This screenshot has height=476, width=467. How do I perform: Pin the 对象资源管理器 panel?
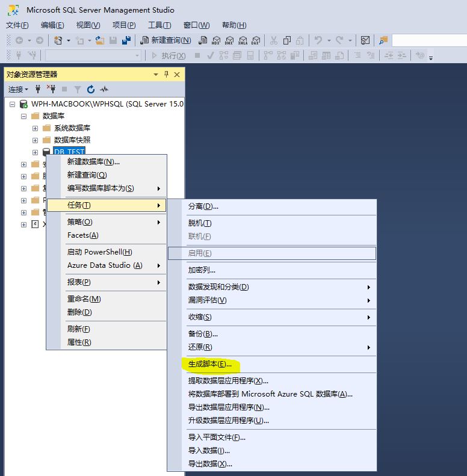coord(166,75)
